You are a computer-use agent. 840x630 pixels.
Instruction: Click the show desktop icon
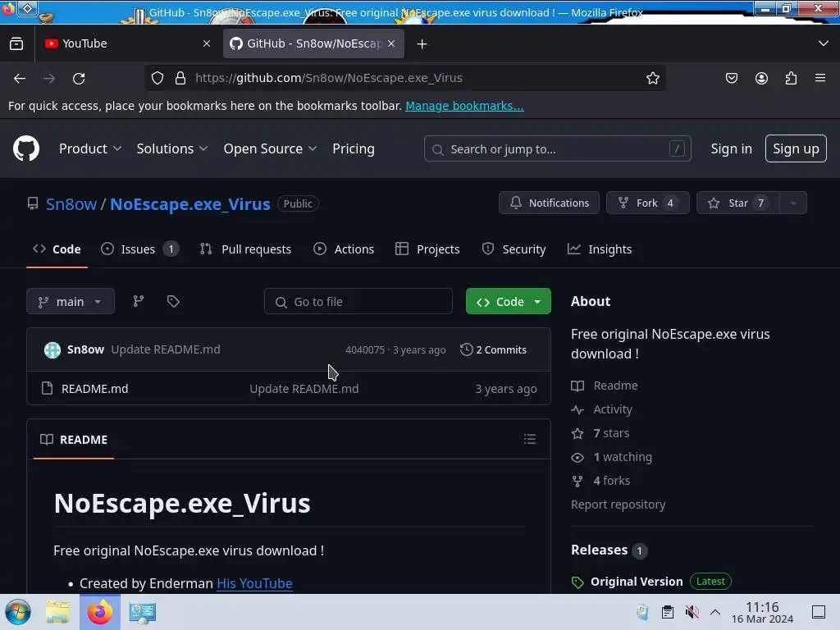[819, 612]
